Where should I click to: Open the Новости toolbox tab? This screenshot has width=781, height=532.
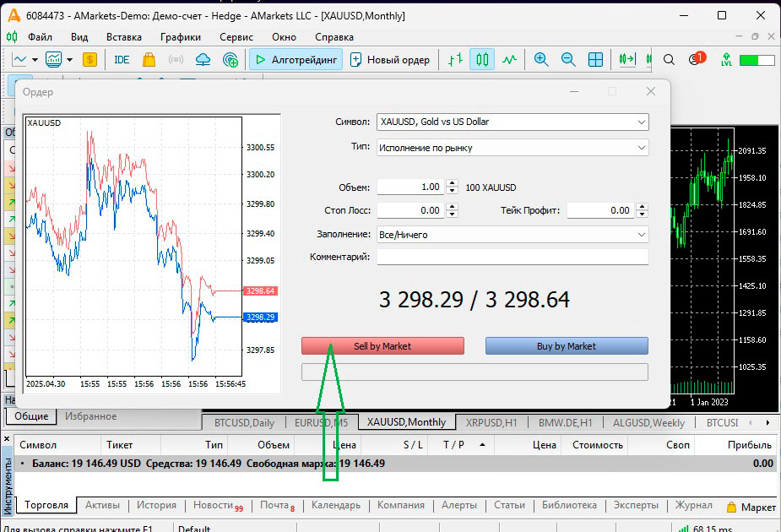tap(218, 505)
